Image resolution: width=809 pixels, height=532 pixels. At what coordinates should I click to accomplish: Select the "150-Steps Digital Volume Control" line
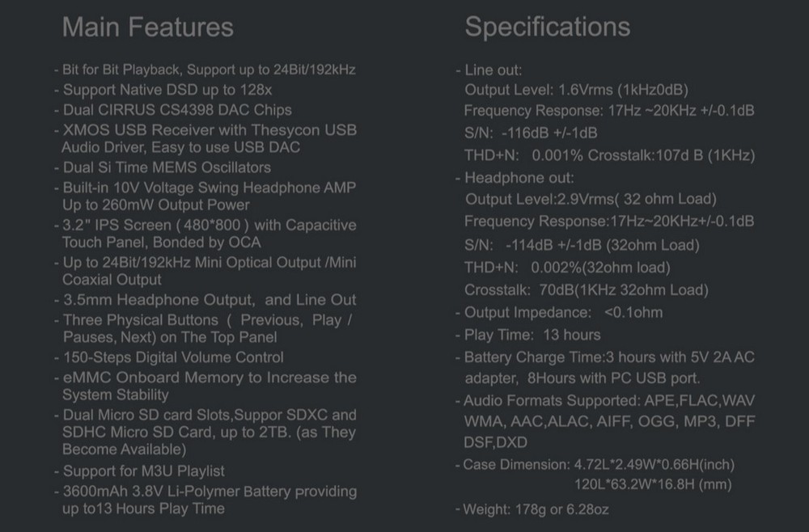coord(169,357)
